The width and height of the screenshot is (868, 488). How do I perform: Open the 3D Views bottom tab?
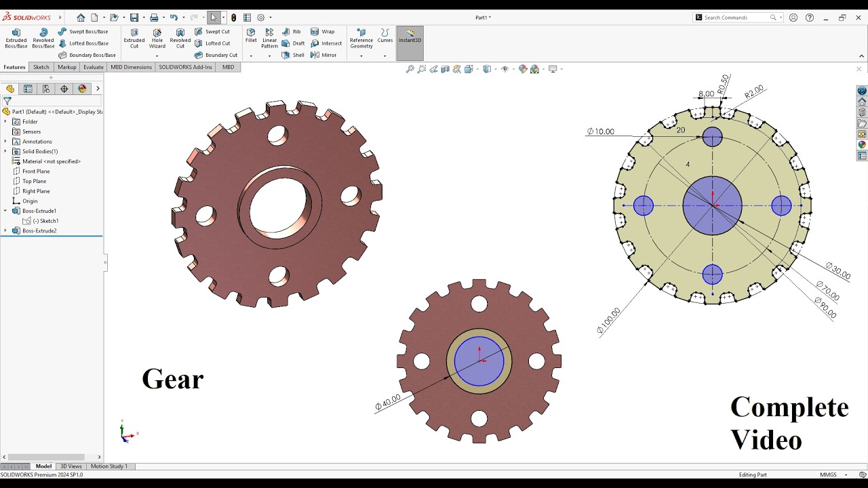(x=71, y=466)
